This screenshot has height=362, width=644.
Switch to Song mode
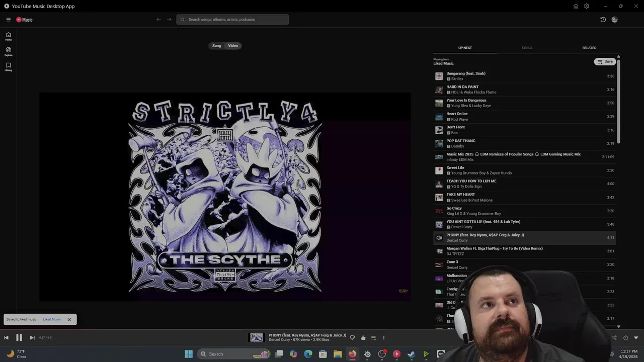tap(216, 46)
